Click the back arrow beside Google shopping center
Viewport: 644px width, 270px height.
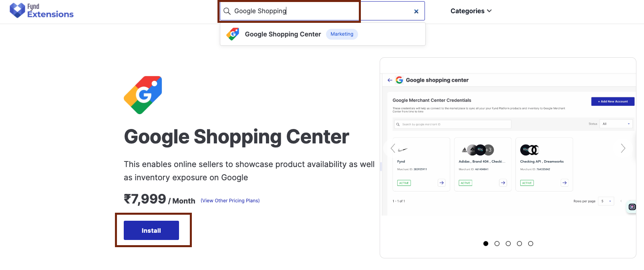[x=390, y=80]
